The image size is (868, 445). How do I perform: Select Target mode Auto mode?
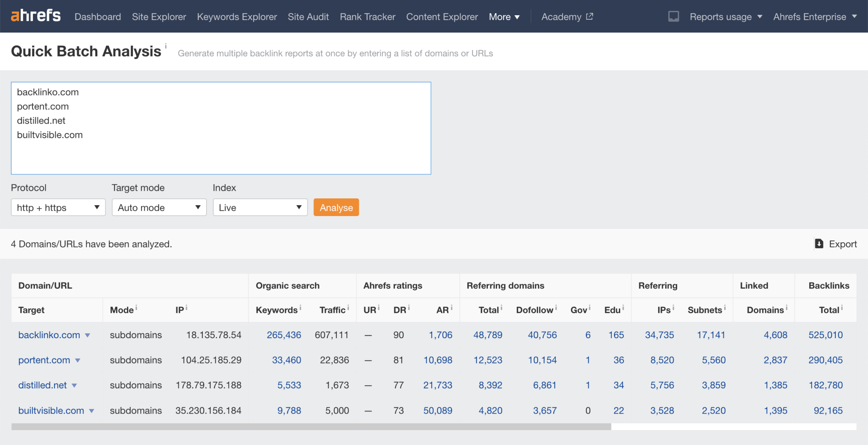coord(158,207)
